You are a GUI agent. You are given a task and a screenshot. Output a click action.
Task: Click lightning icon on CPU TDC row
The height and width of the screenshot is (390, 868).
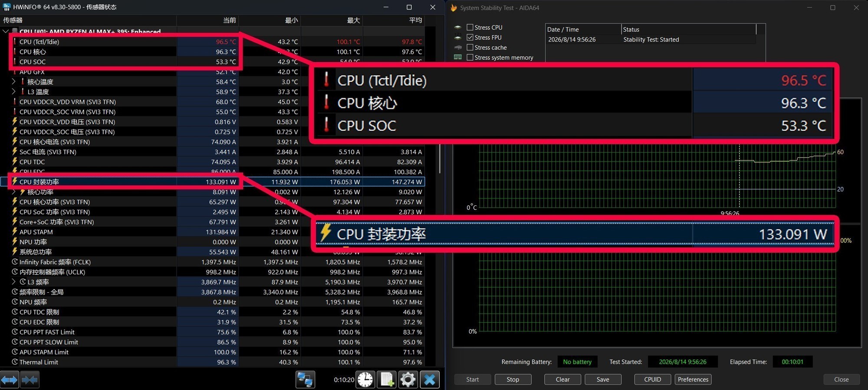click(x=15, y=162)
